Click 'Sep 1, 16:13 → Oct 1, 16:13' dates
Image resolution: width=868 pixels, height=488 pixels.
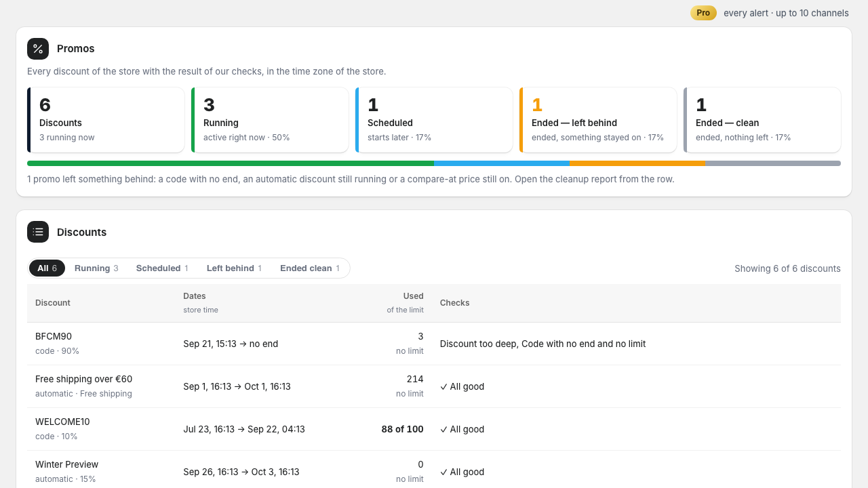pyautogui.click(x=237, y=386)
